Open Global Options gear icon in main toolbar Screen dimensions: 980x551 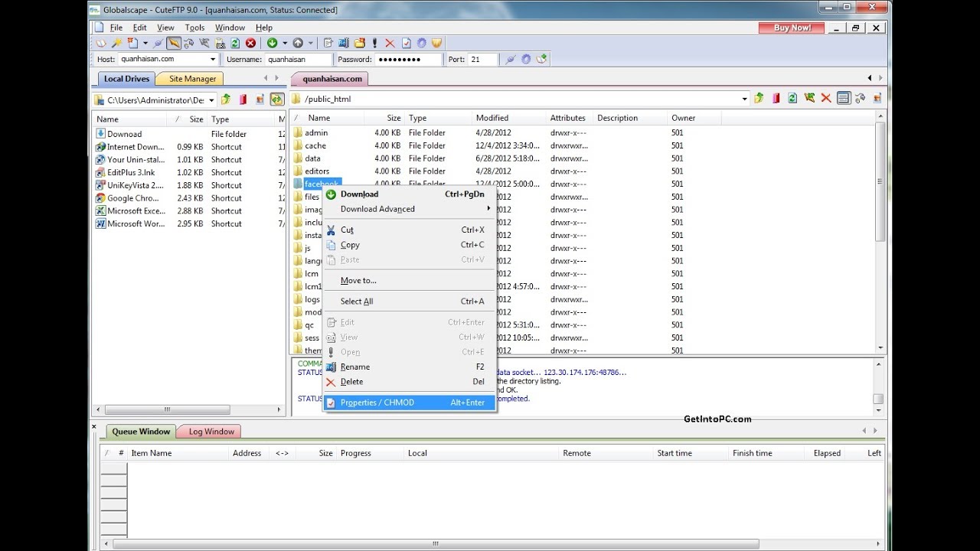421,44
